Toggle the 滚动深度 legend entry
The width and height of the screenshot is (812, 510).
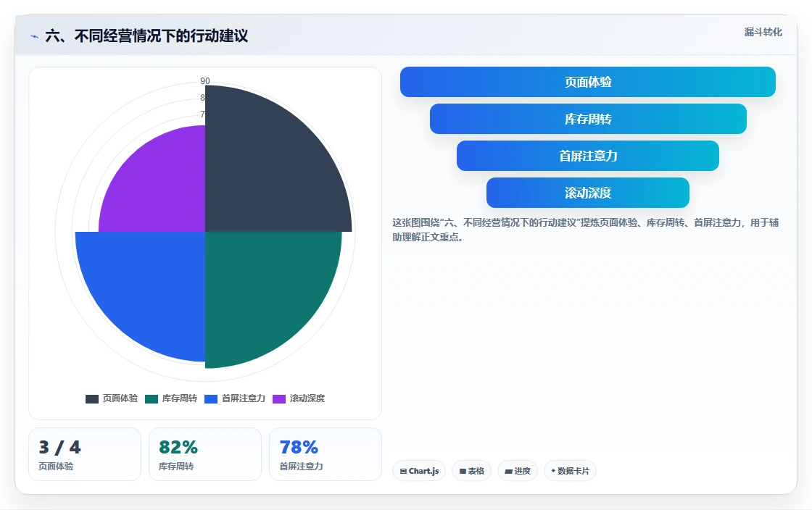299,398
